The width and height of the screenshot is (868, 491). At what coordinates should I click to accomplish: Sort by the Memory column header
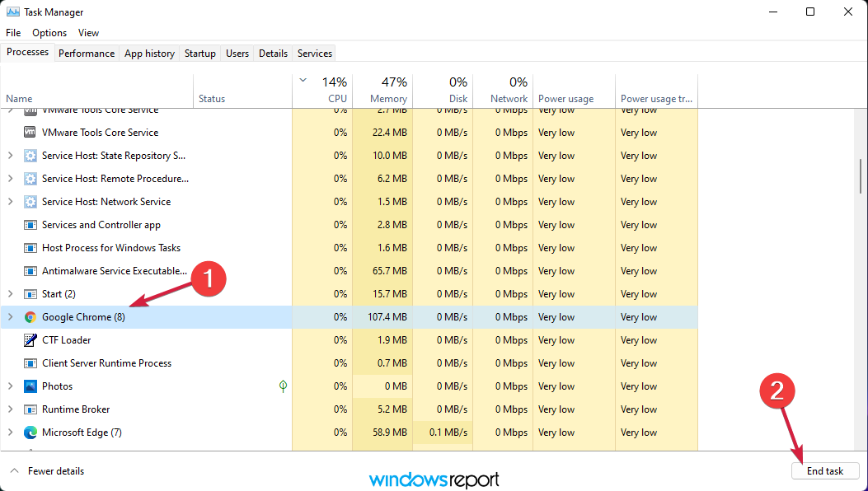(382, 91)
